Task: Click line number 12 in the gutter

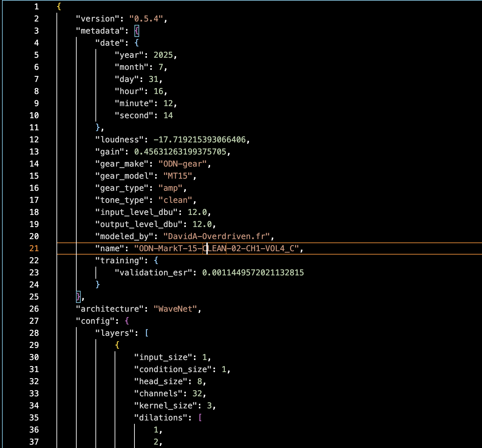Action: pyautogui.click(x=34, y=140)
